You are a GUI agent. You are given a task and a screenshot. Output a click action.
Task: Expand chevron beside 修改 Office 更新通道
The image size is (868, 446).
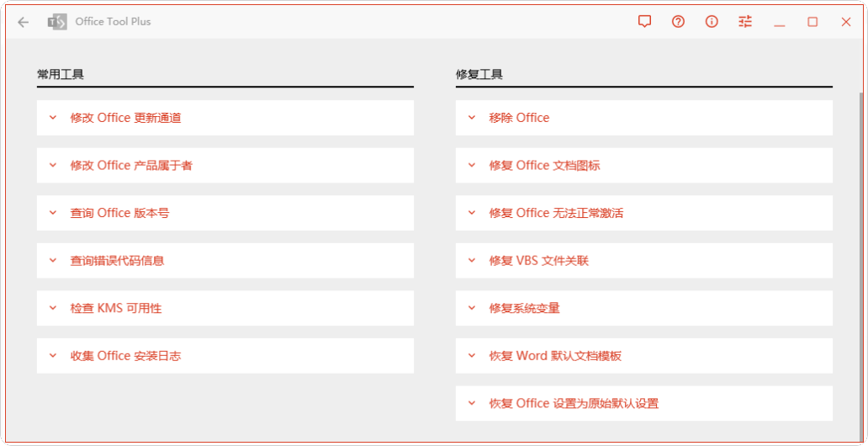[x=53, y=118]
